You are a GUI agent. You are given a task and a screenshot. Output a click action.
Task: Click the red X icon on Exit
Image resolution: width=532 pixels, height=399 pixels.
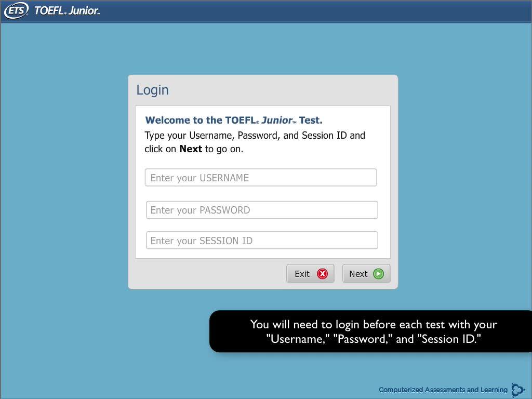[x=322, y=274]
